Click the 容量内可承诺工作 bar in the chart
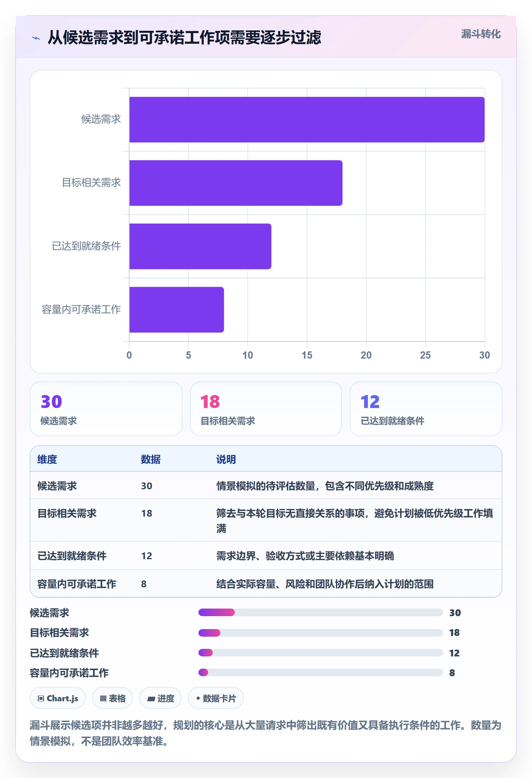Viewport: 532px width, 778px height. 176,310
